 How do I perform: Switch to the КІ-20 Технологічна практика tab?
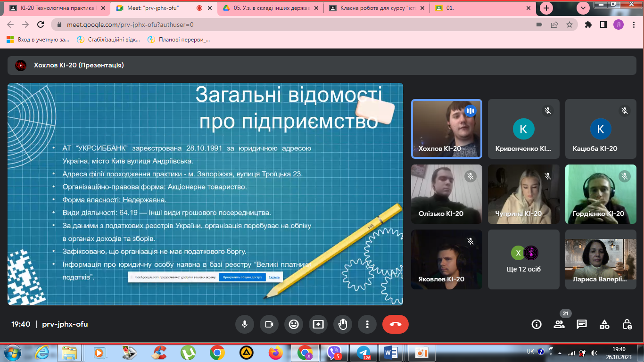(57, 8)
